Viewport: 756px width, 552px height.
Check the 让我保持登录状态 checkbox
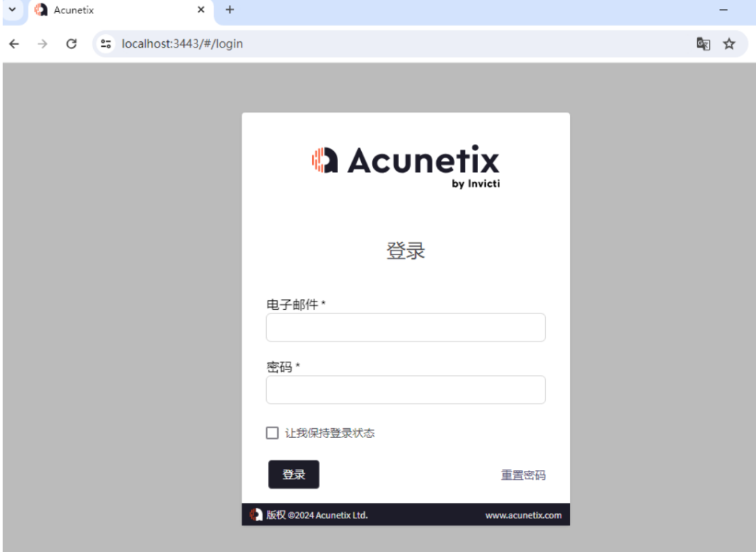pos(272,432)
